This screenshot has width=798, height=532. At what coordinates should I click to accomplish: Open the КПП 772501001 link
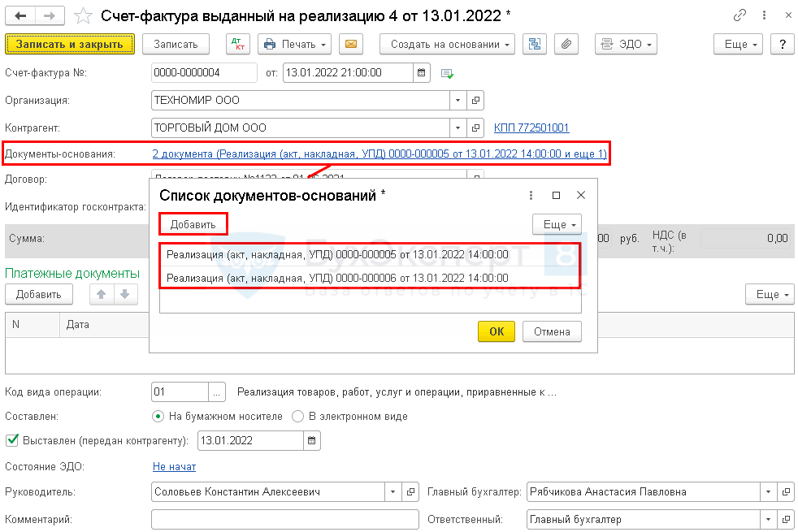pos(531,128)
